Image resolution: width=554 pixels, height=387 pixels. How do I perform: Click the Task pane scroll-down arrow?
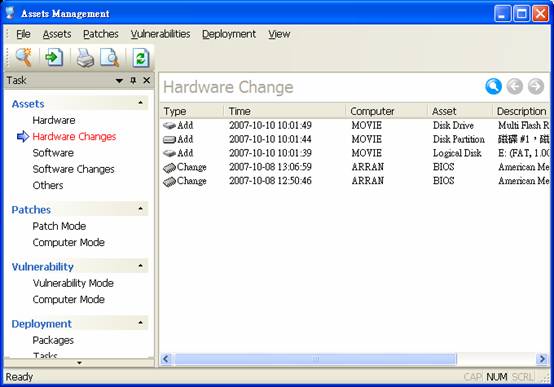79,363
